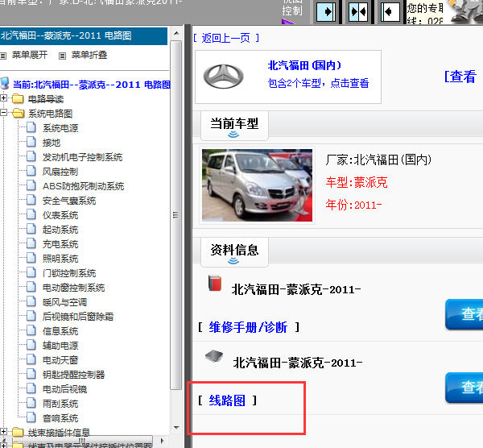Click the blue 查看 button beside 线路图
The image size is (483, 448).
pyautogui.click(x=464, y=388)
